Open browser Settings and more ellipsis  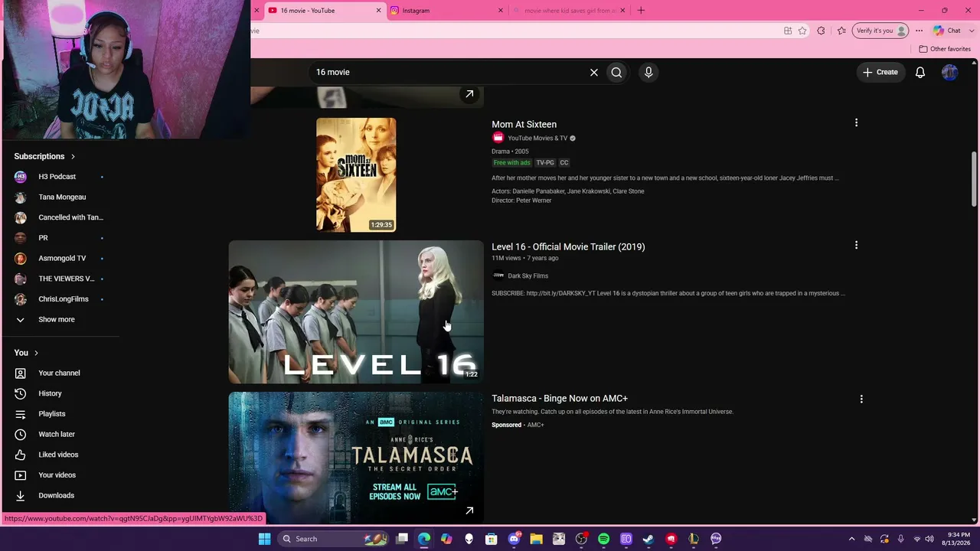click(919, 31)
